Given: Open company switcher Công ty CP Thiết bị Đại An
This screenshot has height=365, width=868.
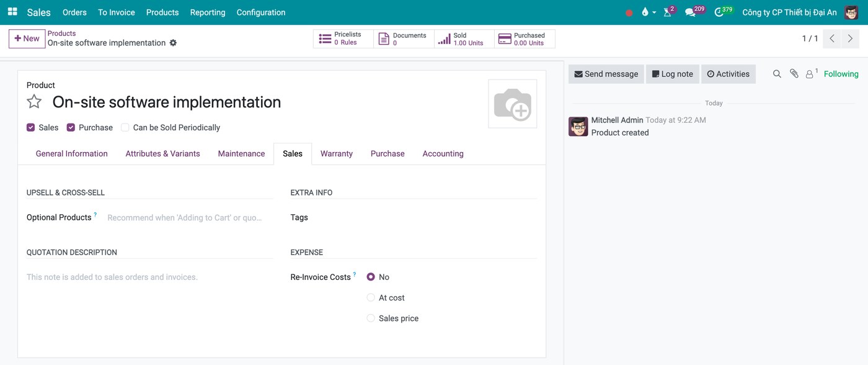Looking at the screenshot, I should tap(789, 12).
